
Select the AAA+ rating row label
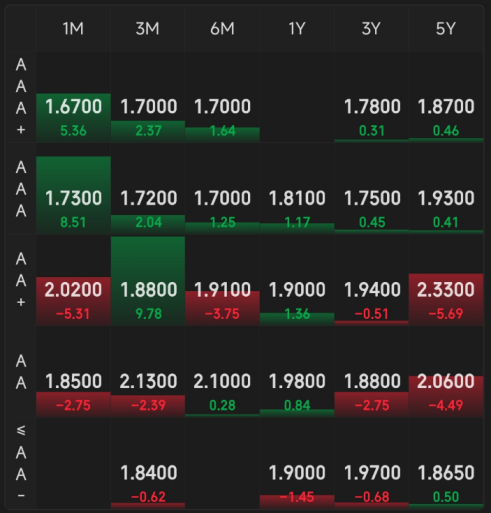pos(21,97)
